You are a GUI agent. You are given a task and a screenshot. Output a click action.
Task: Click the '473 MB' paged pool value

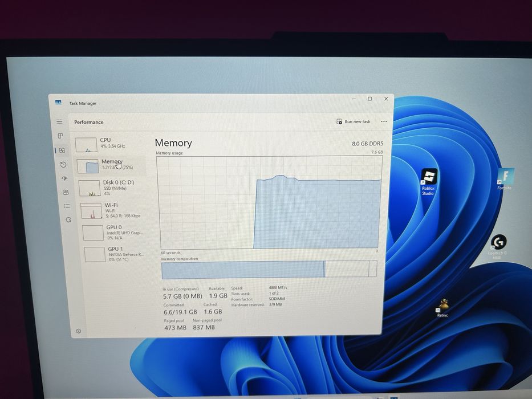tap(176, 328)
